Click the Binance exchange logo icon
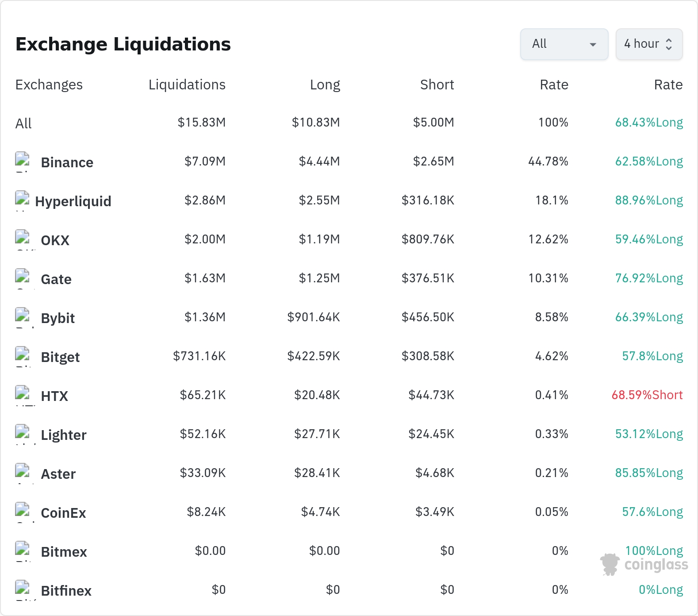Viewport: 698px width, 616px height. (x=23, y=162)
